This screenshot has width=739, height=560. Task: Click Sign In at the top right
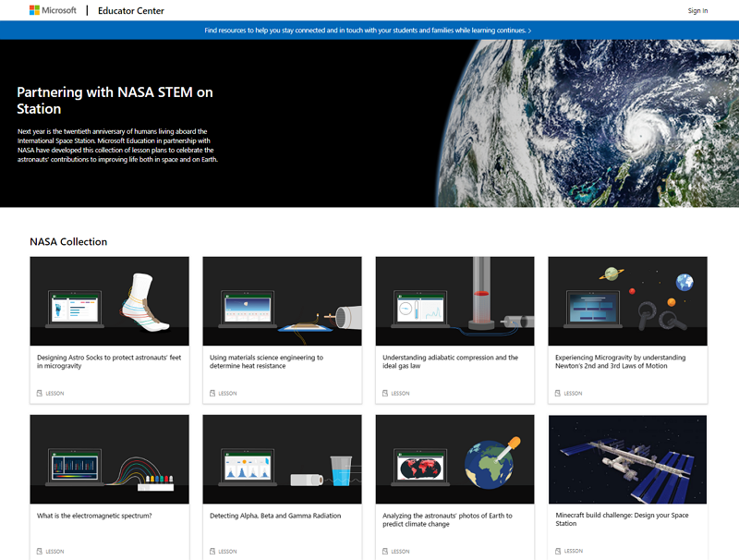tap(697, 10)
